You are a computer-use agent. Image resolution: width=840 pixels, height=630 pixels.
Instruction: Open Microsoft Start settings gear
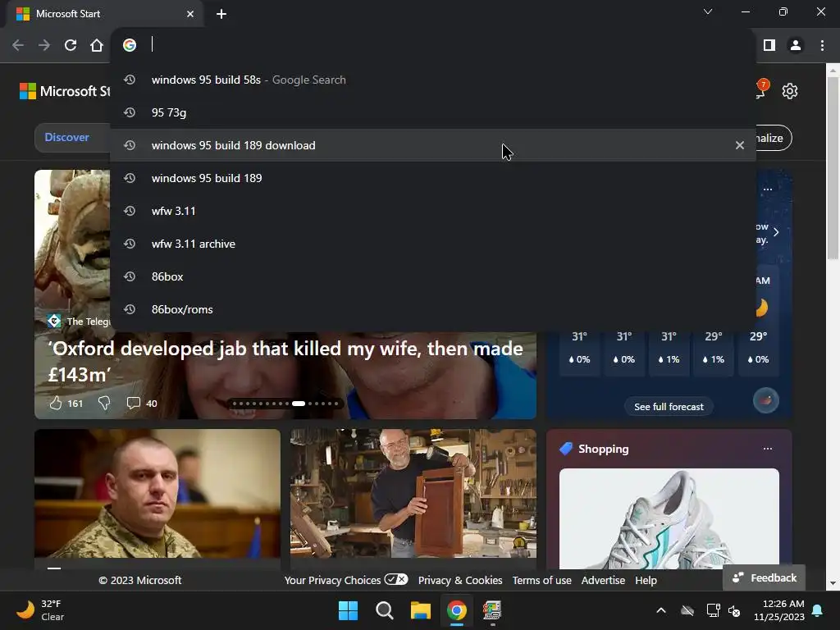pos(790,91)
